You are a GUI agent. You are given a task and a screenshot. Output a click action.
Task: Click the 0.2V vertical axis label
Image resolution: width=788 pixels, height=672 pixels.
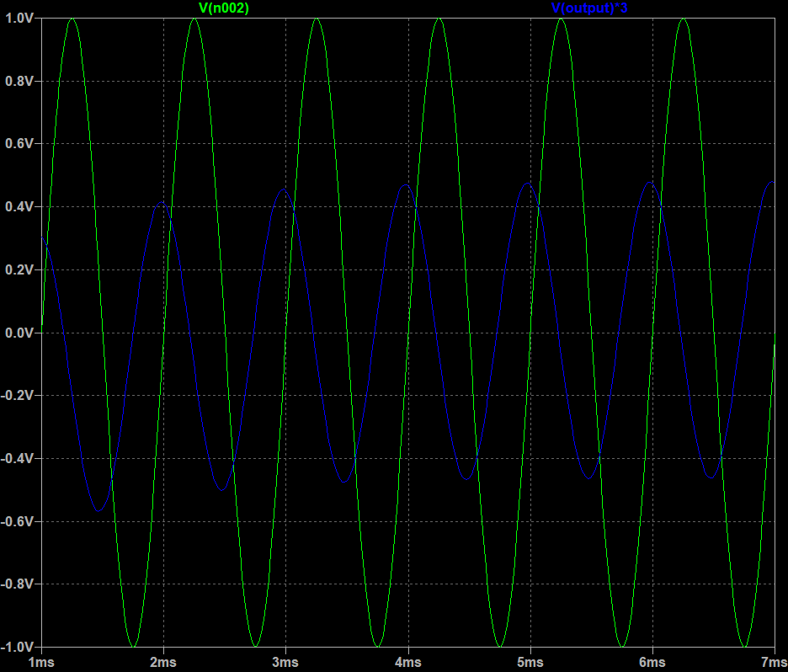click(x=18, y=270)
